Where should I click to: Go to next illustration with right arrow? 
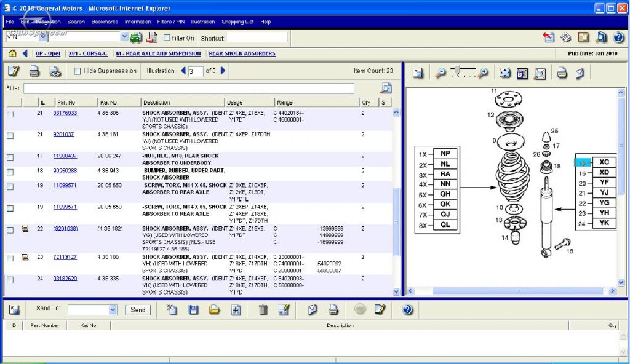223,71
